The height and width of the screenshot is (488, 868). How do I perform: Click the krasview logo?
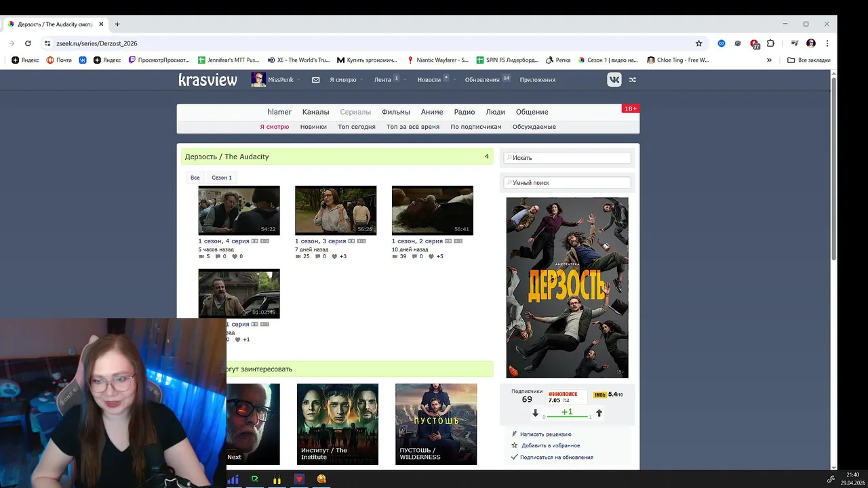(208, 79)
